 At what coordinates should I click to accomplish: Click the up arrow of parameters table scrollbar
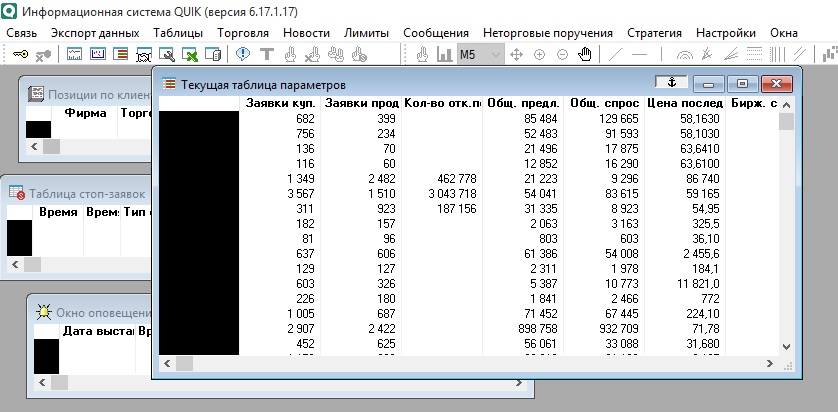point(786,104)
